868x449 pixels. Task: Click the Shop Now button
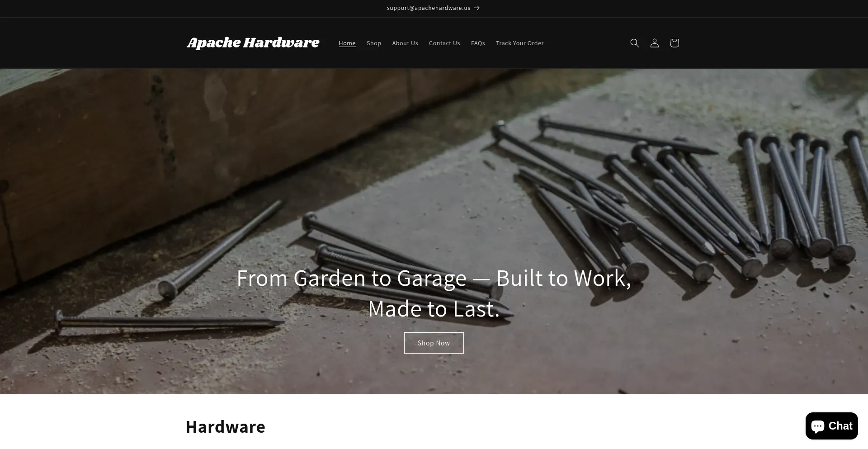(434, 343)
